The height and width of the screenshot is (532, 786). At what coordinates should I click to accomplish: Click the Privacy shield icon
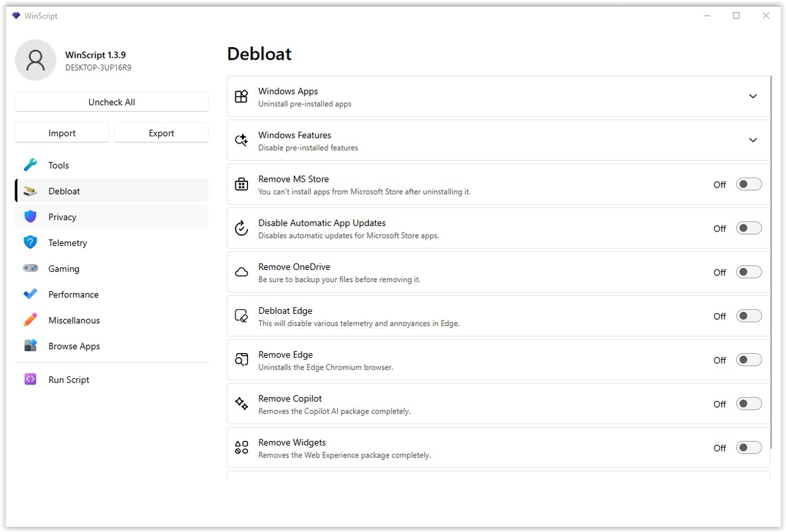[30, 217]
